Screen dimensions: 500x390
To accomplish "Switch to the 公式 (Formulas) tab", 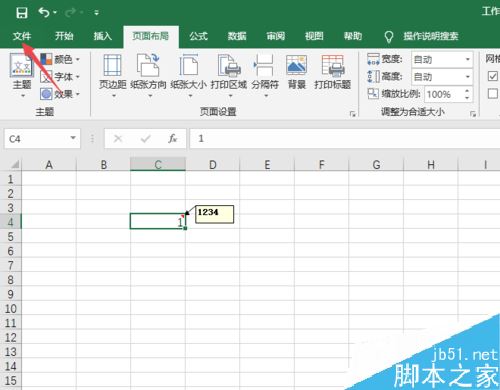I will tap(199, 36).
